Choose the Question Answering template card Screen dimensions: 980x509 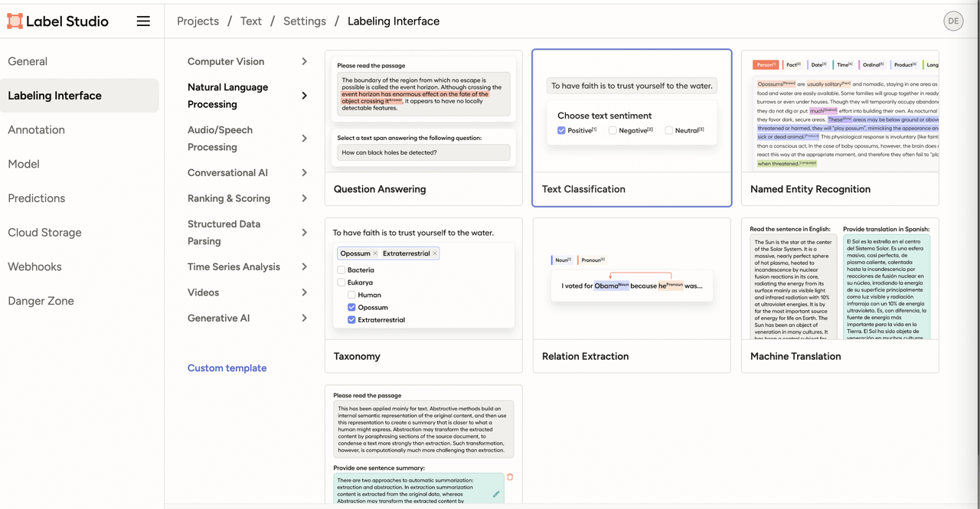pos(423,128)
